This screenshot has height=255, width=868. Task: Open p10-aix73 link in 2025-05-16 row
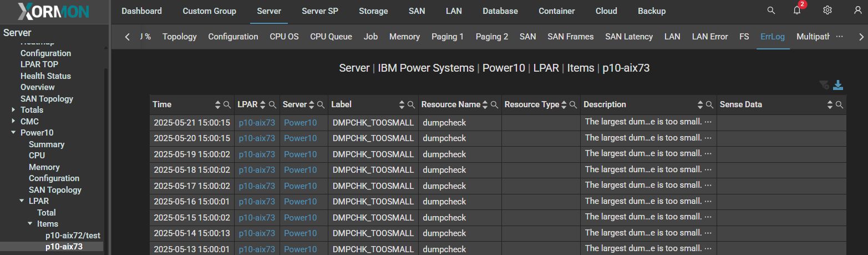tap(257, 201)
